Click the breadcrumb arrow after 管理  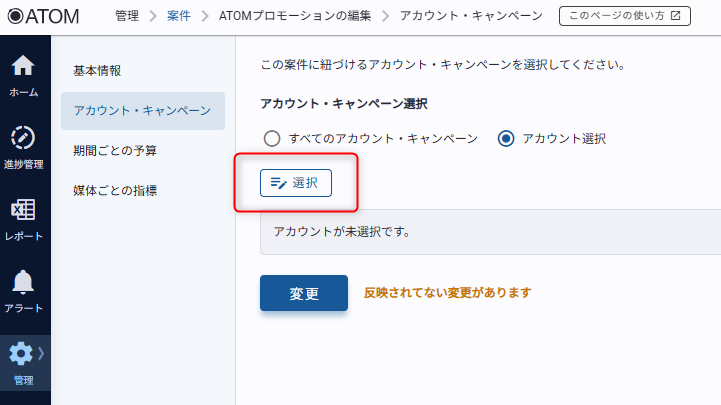(153, 16)
